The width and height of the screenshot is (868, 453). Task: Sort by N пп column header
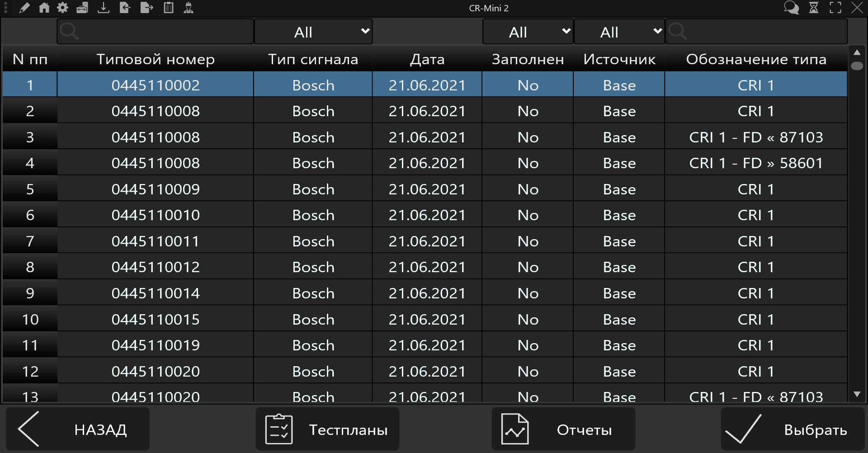(30, 59)
